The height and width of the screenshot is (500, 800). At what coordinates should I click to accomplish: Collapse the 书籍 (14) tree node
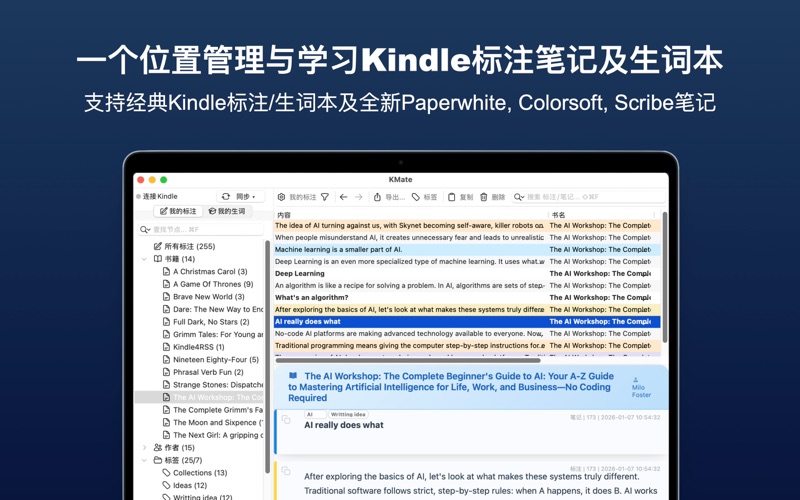pos(144,259)
